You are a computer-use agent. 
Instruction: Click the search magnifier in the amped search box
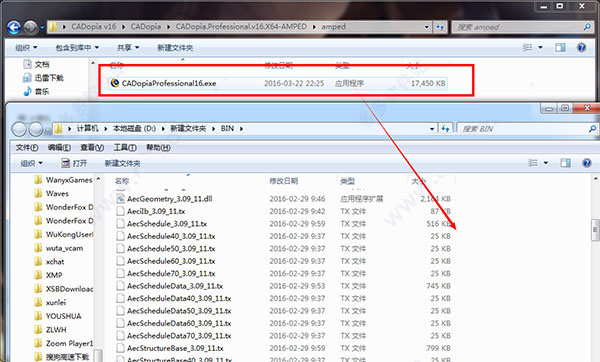(587, 27)
